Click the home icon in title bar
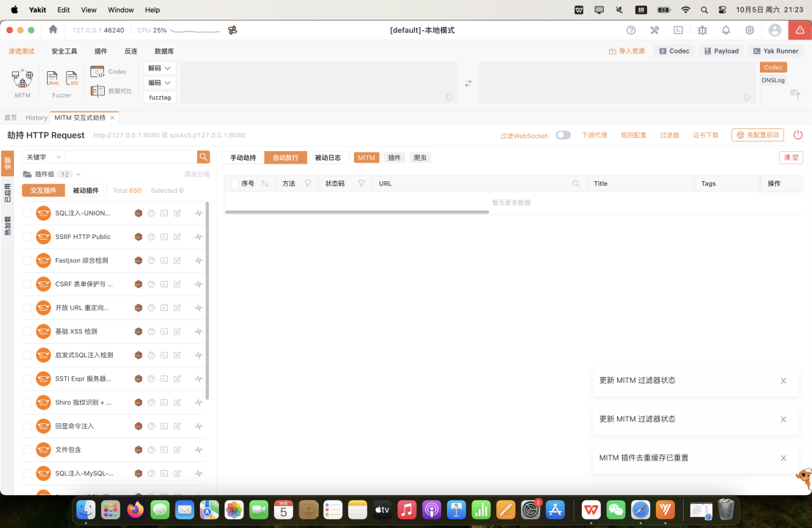 tap(53, 30)
